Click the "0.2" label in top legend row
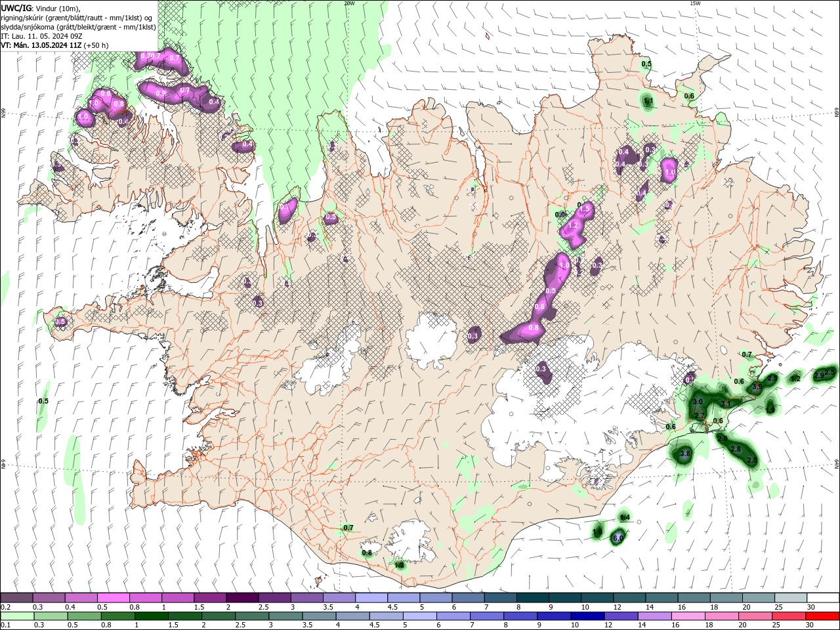 point(6,607)
